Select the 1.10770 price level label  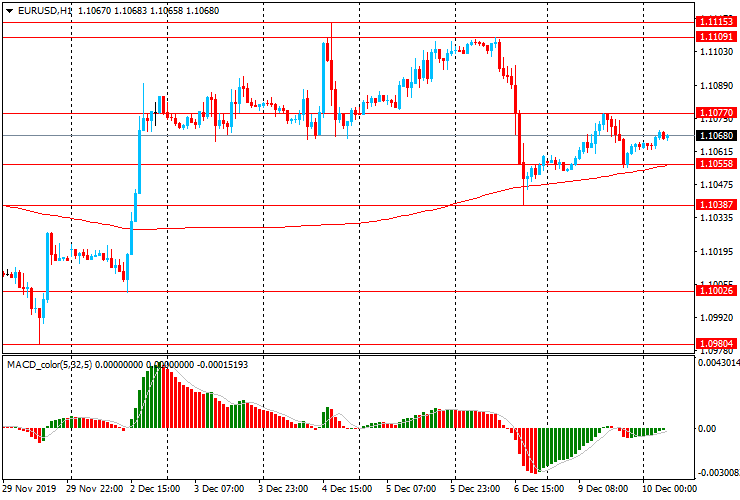point(716,113)
